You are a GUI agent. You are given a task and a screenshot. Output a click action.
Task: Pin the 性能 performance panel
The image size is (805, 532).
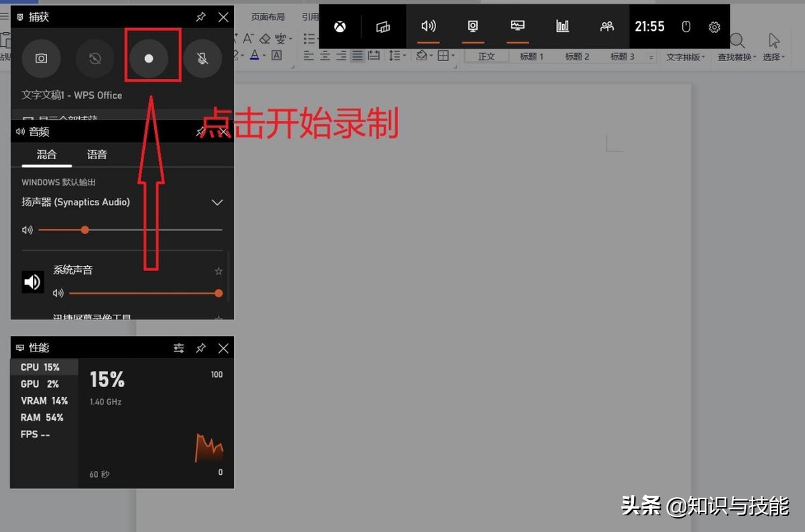click(201, 348)
